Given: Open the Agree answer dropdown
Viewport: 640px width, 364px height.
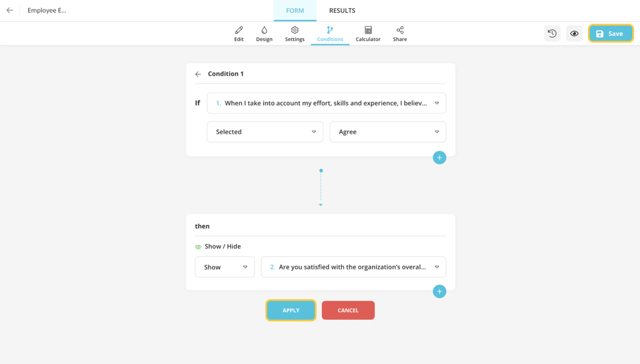Looking at the screenshot, I should click(x=388, y=132).
